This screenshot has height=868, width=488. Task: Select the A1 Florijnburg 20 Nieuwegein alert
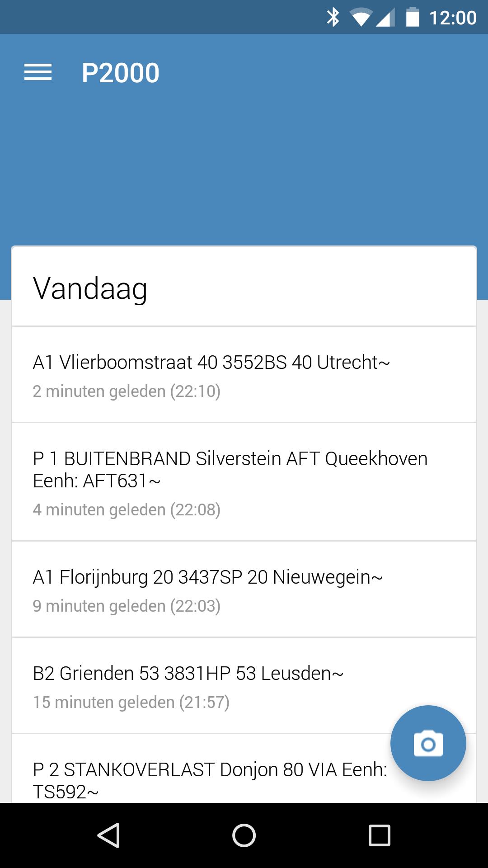click(207, 577)
